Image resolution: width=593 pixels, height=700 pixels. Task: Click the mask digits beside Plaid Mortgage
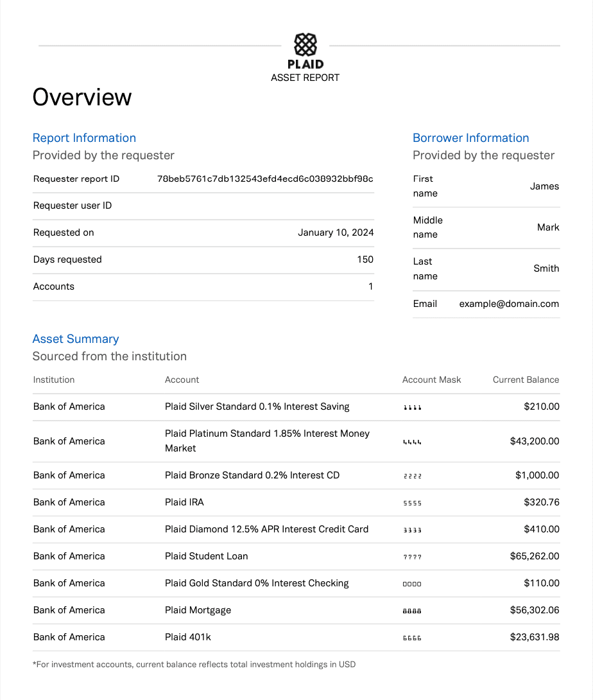pos(413,611)
